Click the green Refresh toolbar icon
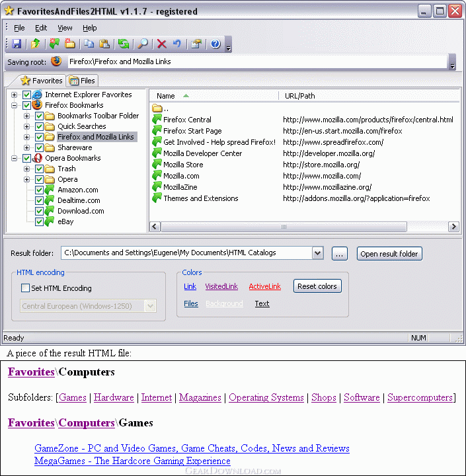This screenshot has height=476, width=466. [x=124, y=44]
